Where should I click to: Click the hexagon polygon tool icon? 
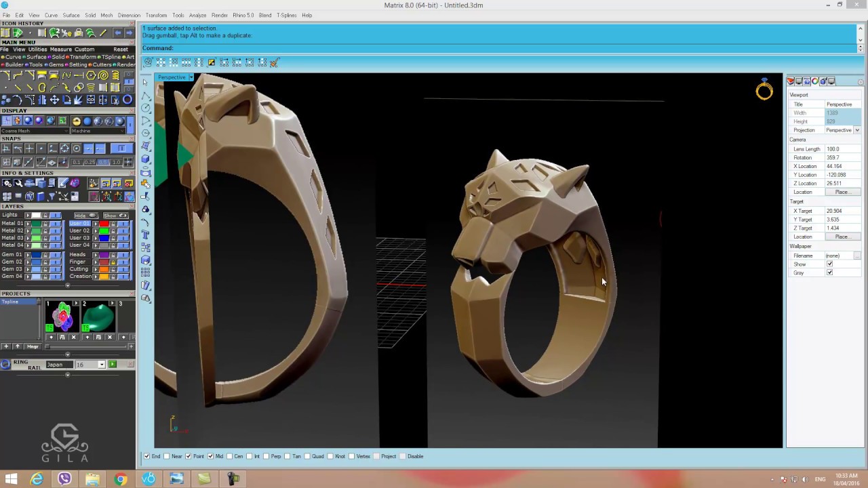[x=91, y=75]
